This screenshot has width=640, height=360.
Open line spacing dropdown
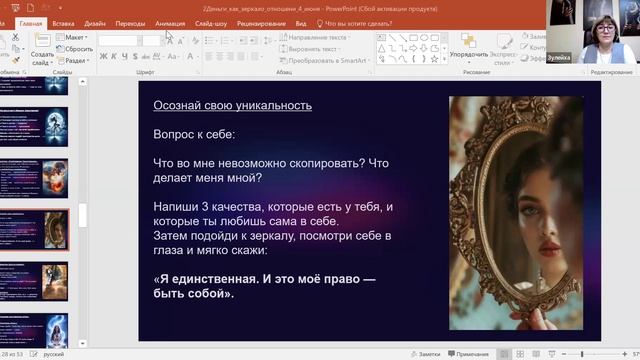point(269,40)
